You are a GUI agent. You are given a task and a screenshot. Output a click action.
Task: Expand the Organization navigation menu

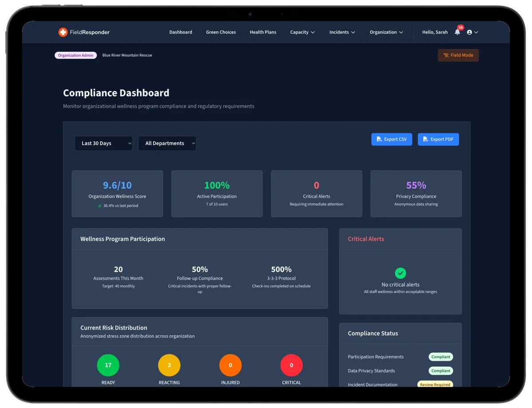tap(386, 32)
